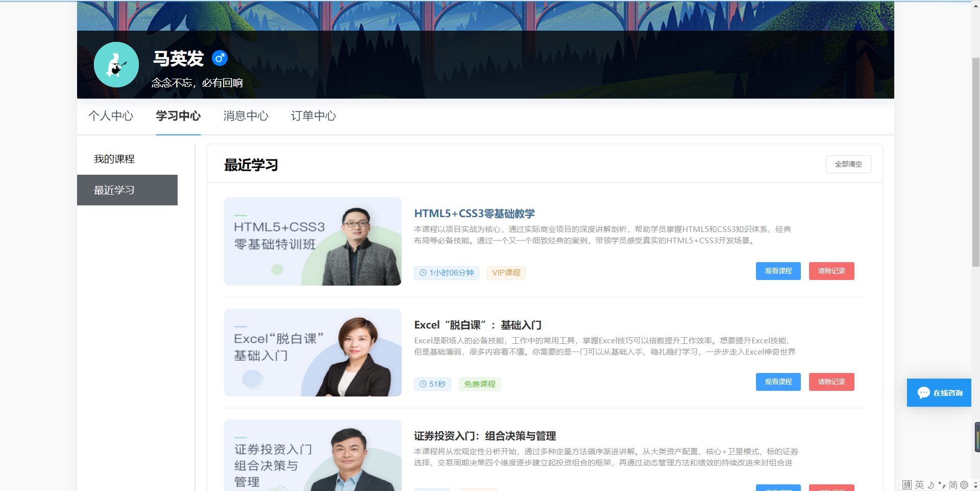Open the Excel"脱白课":基础入门 title link
The image size is (980, 491).
[x=478, y=325]
